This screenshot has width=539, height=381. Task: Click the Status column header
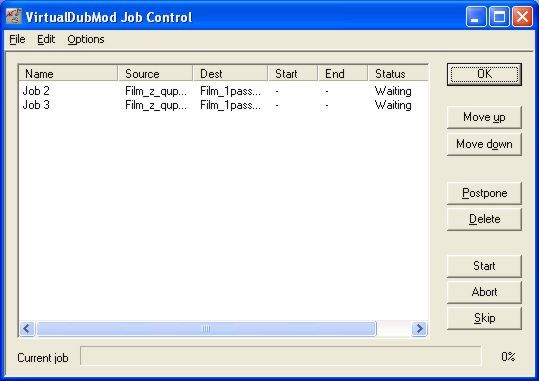click(398, 74)
